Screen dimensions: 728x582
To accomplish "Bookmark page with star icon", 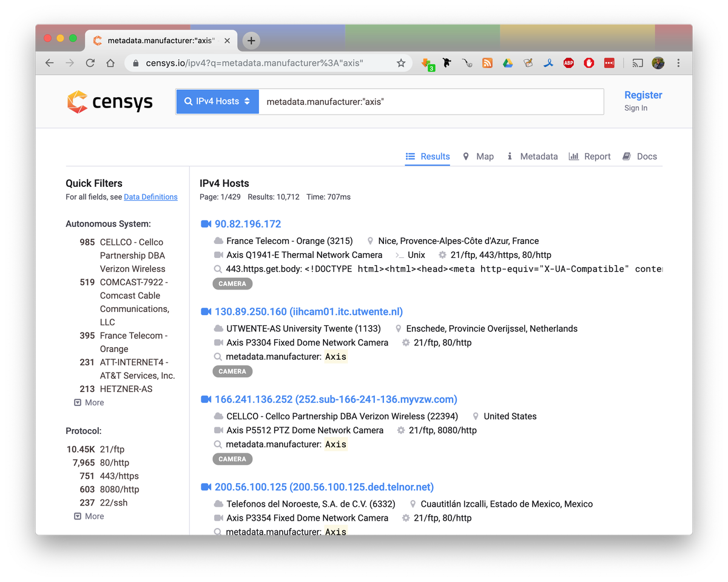I will 401,63.
